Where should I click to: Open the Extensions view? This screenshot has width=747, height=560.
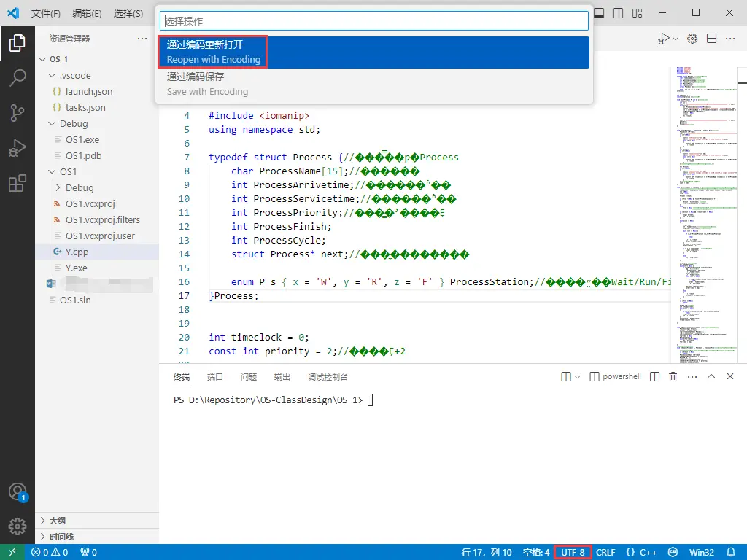pos(18,183)
